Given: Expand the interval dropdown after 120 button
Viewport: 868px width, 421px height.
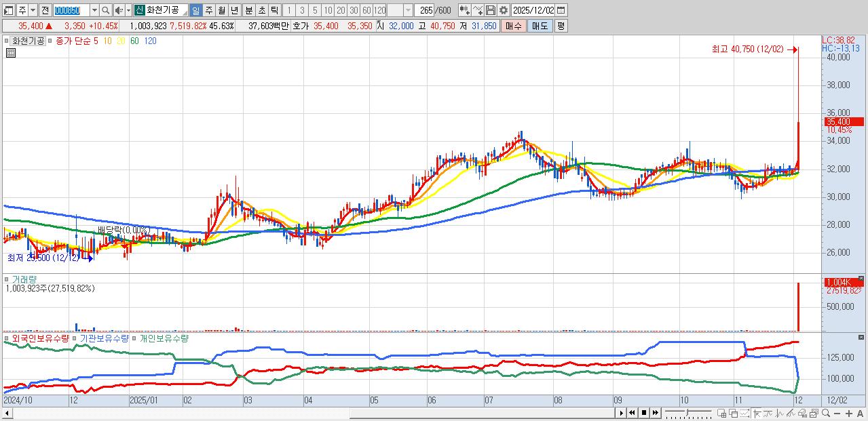Looking at the screenshot, I should (408, 10).
